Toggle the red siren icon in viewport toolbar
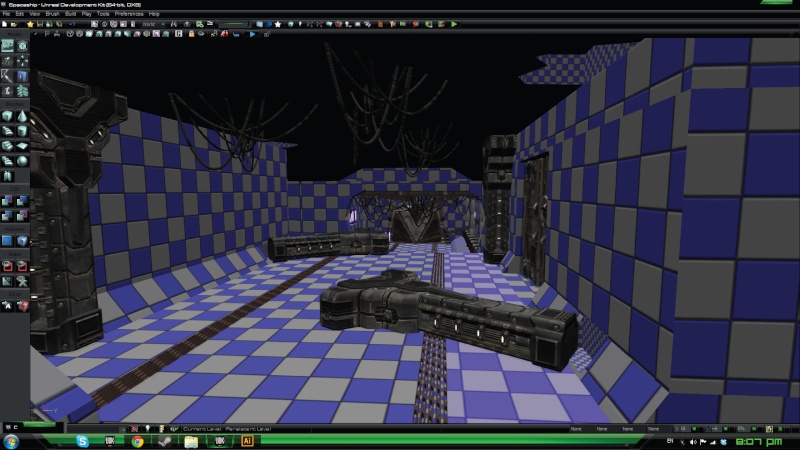 pos(224,34)
